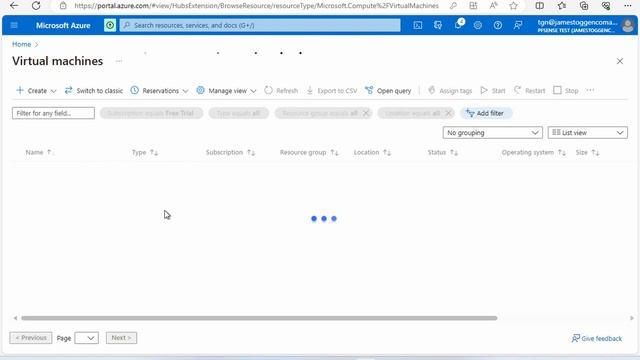This screenshot has height=360, width=640.
Task: Click the green Copilot icon beside search
Action: 110,25
